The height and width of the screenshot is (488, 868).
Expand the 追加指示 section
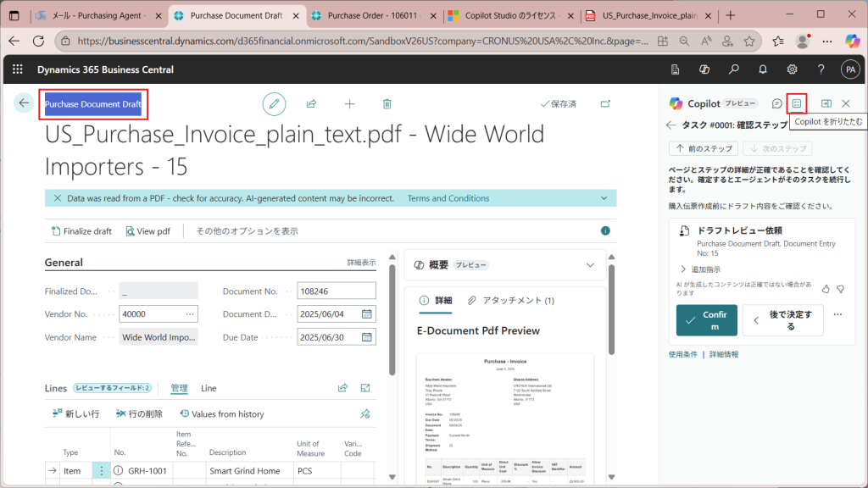click(700, 269)
